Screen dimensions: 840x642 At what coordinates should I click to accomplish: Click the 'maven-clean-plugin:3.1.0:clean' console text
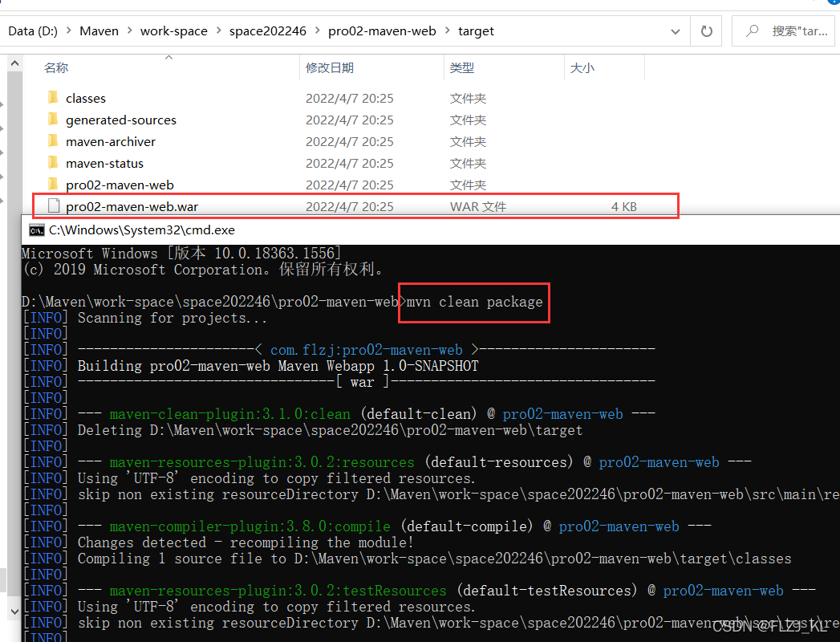pyautogui.click(x=229, y=414)
